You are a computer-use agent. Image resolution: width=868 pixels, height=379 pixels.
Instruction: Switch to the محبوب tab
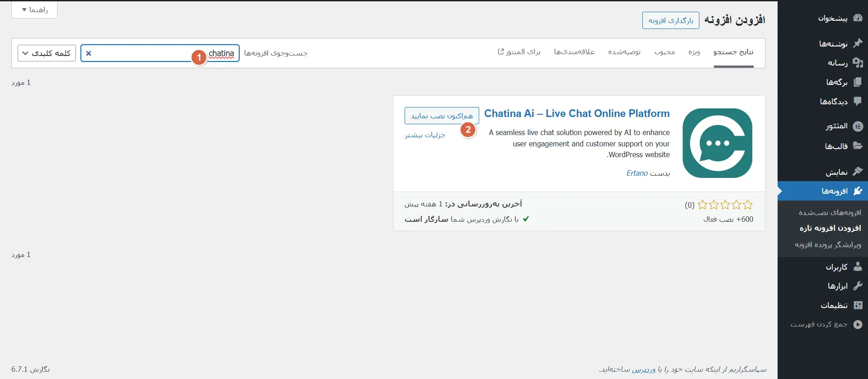[665, 52]
